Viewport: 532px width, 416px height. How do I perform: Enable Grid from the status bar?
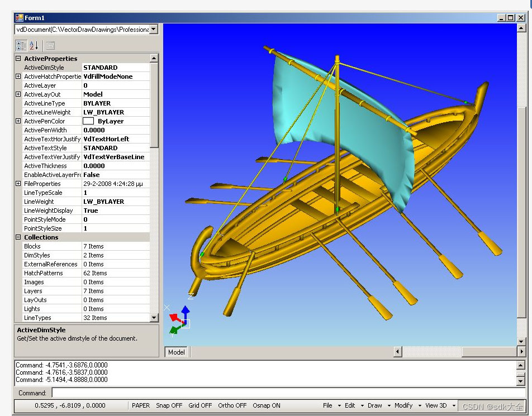[x=200, y=405]
